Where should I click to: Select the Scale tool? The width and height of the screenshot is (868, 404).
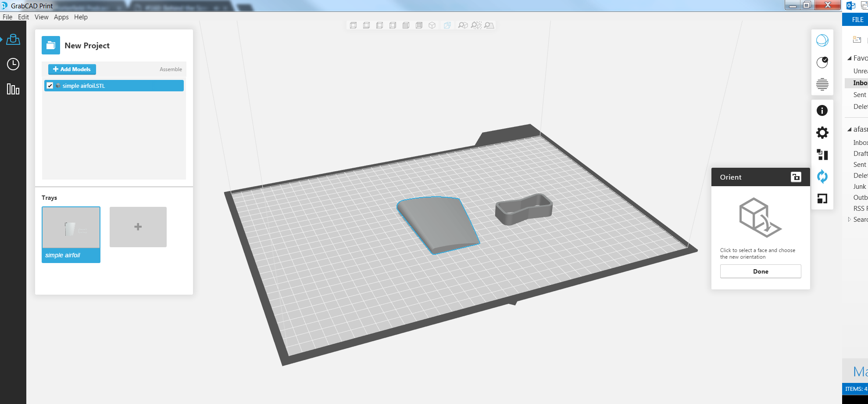pos(822,199)
